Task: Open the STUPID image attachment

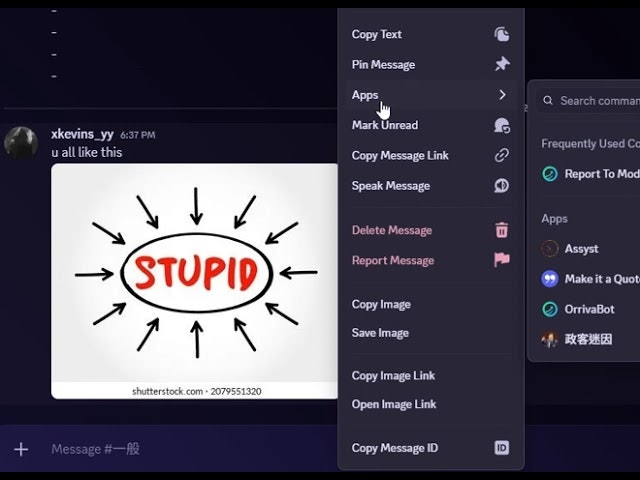Action: tap(195, 281)
